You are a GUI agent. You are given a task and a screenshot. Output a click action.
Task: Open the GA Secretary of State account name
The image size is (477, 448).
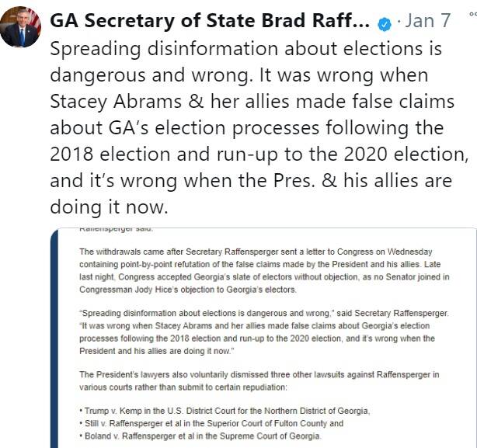click(x=210, y=21)
